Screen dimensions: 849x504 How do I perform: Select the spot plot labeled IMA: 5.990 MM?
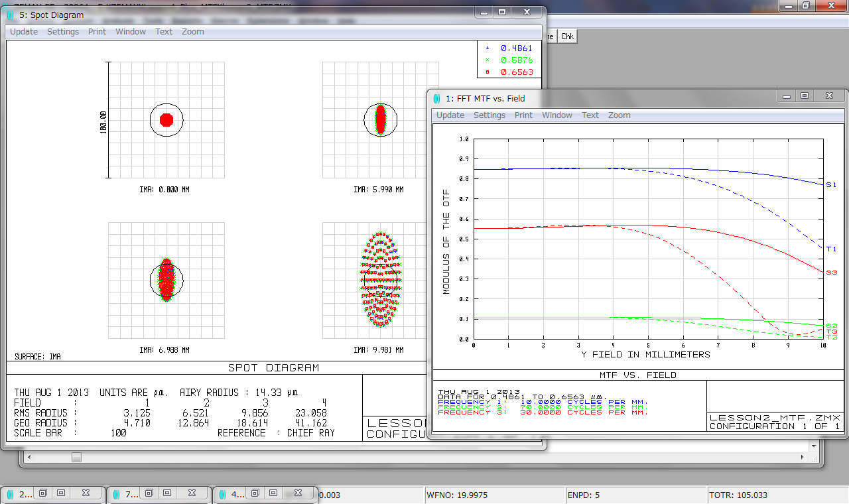(381, 120)
